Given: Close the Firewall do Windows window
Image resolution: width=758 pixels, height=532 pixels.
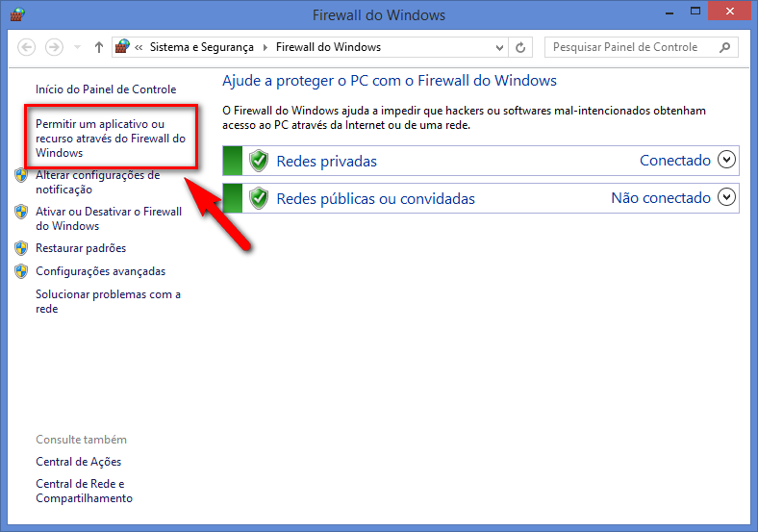Looking at the screenshot, I should [x=730, y=12].
